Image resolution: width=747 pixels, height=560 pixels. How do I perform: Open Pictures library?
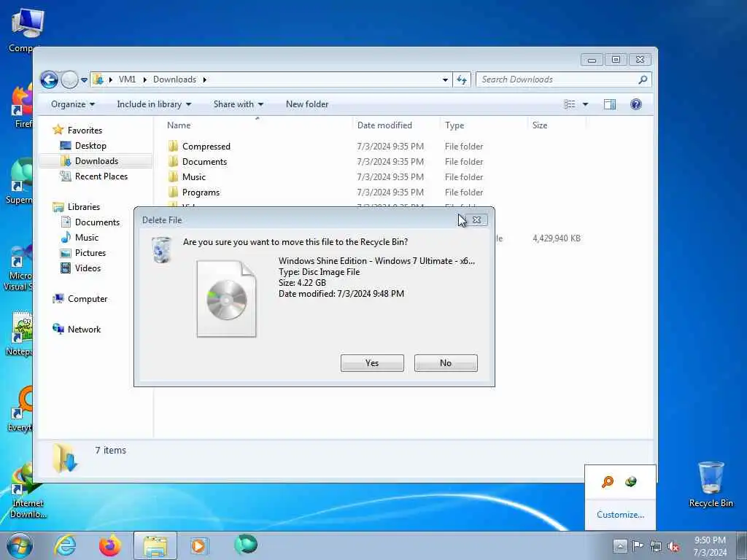pyautogui.click(x=90, y=253)
